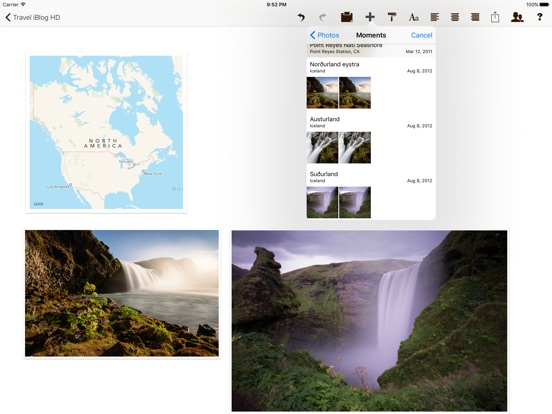Tap the Austurland moment header
Screen dimensions: 552x414
coord(371,122)
